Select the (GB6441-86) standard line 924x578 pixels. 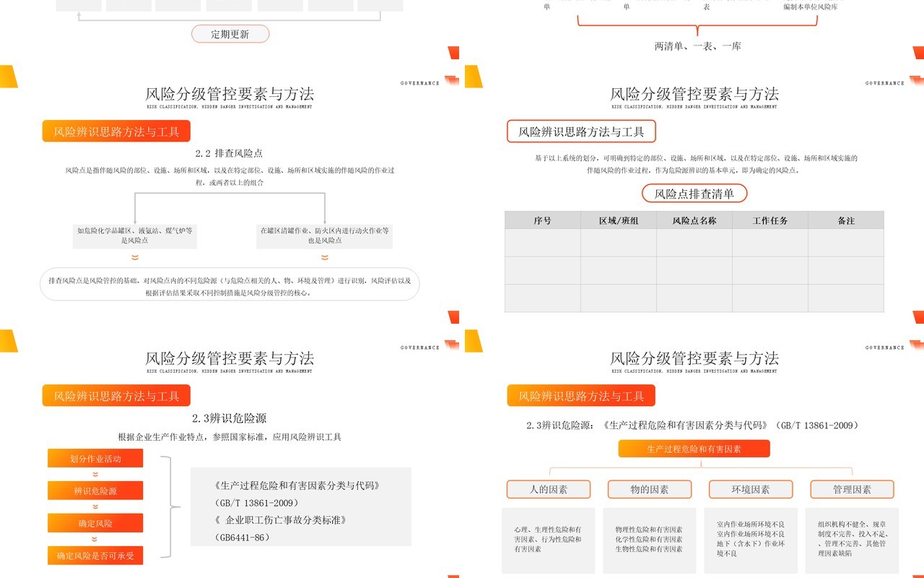coord(243,538)
